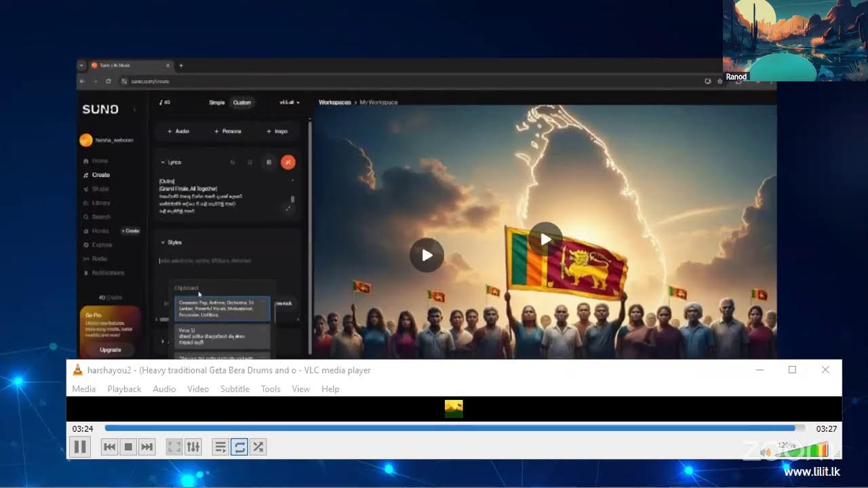This screenshot has width=868, height=488.
Task: Open the VLC Playback menu
Action: point(124,389)
